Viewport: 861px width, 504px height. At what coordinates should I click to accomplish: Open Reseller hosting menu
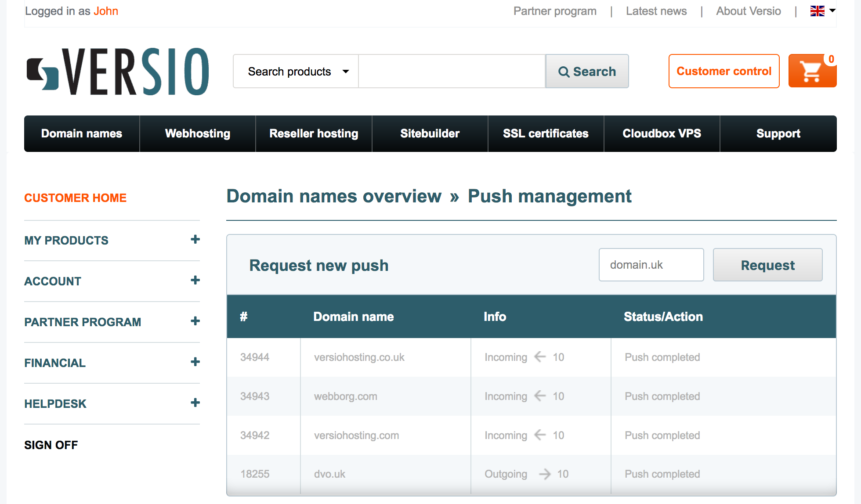pos(314,133)
